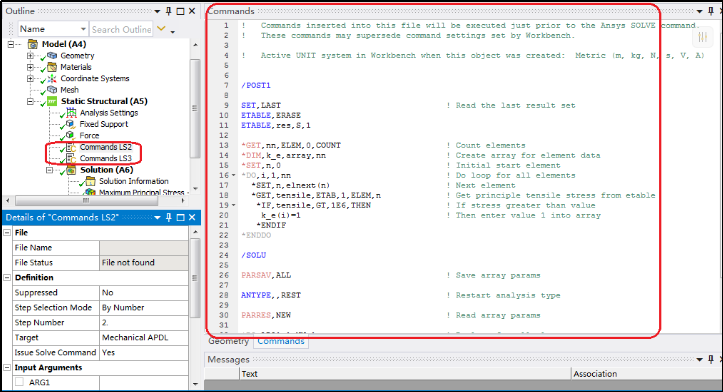This screenshot has width=723, height=392.
Task: Click the Fixed Support icon
Action: (x=71, y=124)
